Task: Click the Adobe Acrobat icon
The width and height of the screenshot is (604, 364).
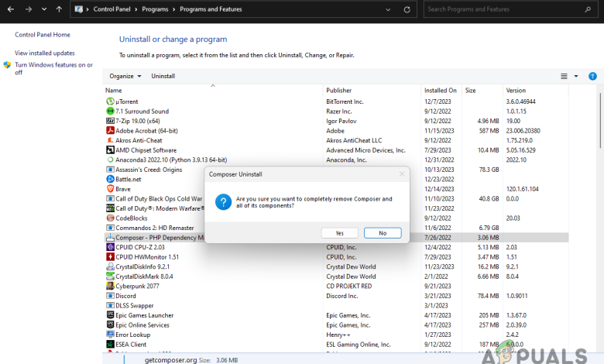Action: tap(110, 131)
